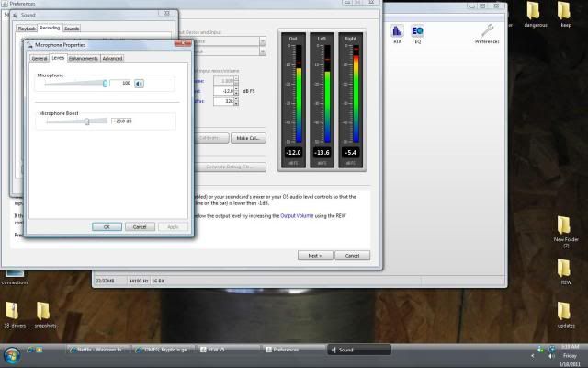Click the stepper beside the disabled volume field
Screen dimensions: 588x368
236,80
